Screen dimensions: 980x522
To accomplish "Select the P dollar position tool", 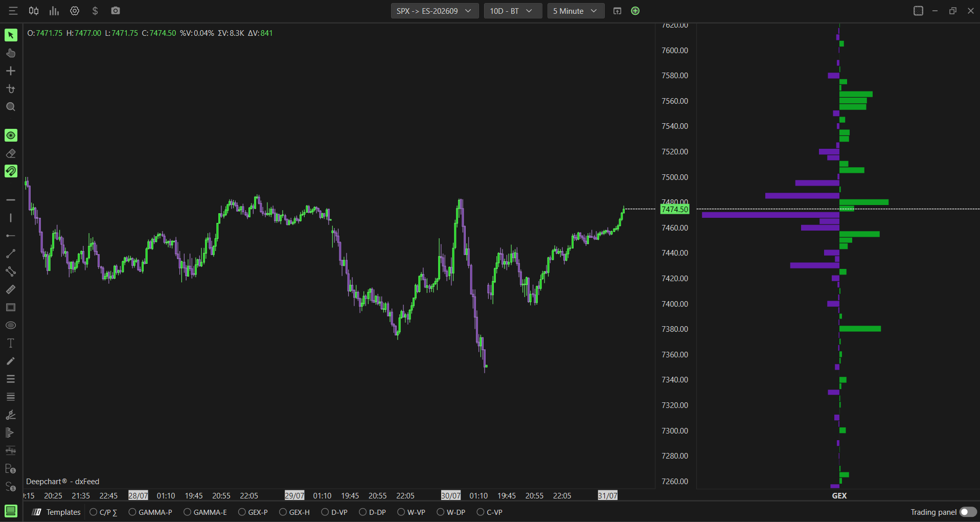I will (11, 468).
